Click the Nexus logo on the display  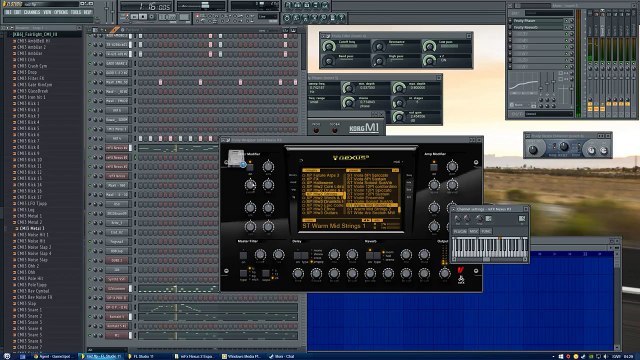[x=351, y=157]
